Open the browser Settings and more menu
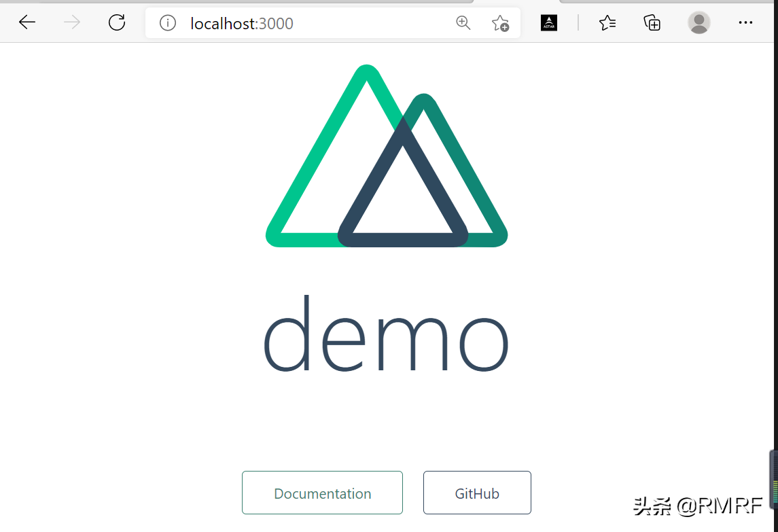 click(745, 23)
